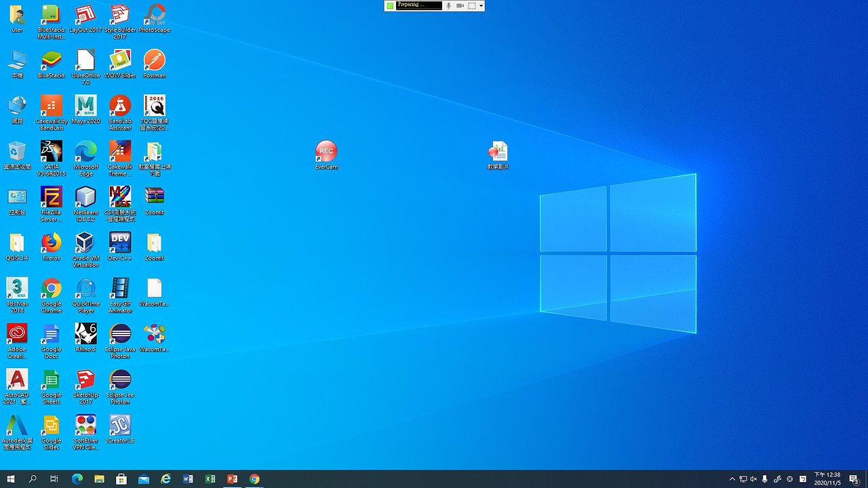Viewport: 868px width, 488px height.
Task: Click the muted speaker volume tray icon
Action: tap(753, 479)
